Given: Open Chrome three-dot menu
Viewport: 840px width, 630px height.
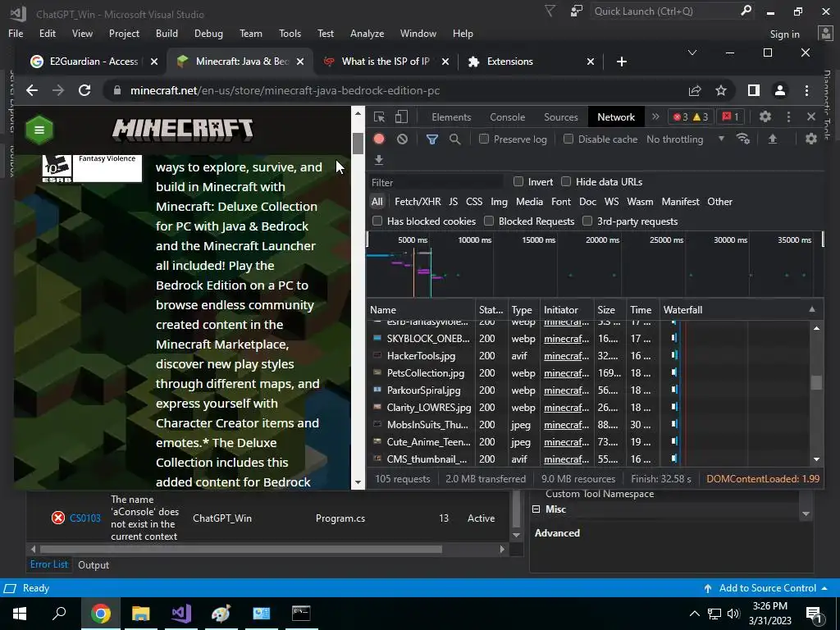Looking at the screenshot, I should (x=807, y=90).
